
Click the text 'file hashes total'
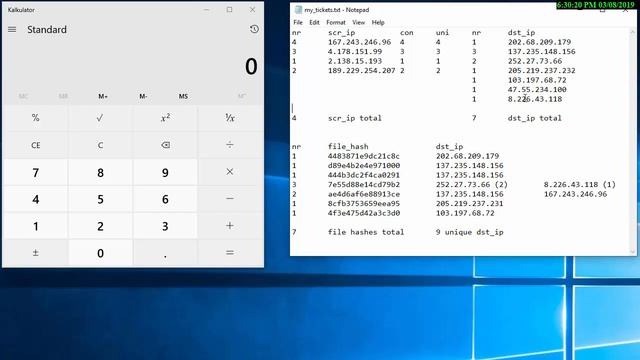tap(366, 232)
